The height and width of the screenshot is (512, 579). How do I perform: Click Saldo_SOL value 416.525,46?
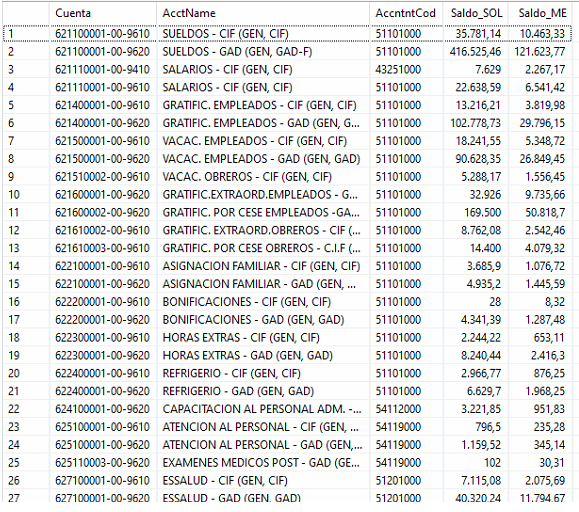[x=476, y=51]
